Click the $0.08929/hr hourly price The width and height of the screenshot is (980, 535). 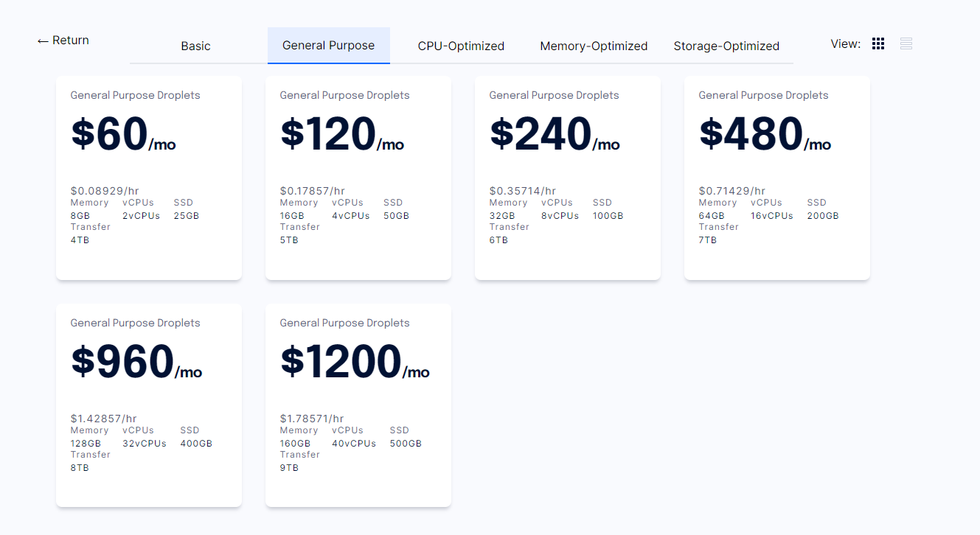pyautogui.click(x=104, y=191)
